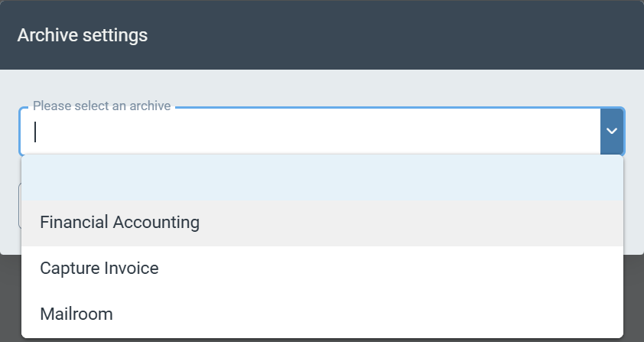Image resolution: width=644 pixels, height=342 pixels.
Task: Toggle the archive dropdown with its blue button
Action: pyautogui.click(x=612, y=131)
